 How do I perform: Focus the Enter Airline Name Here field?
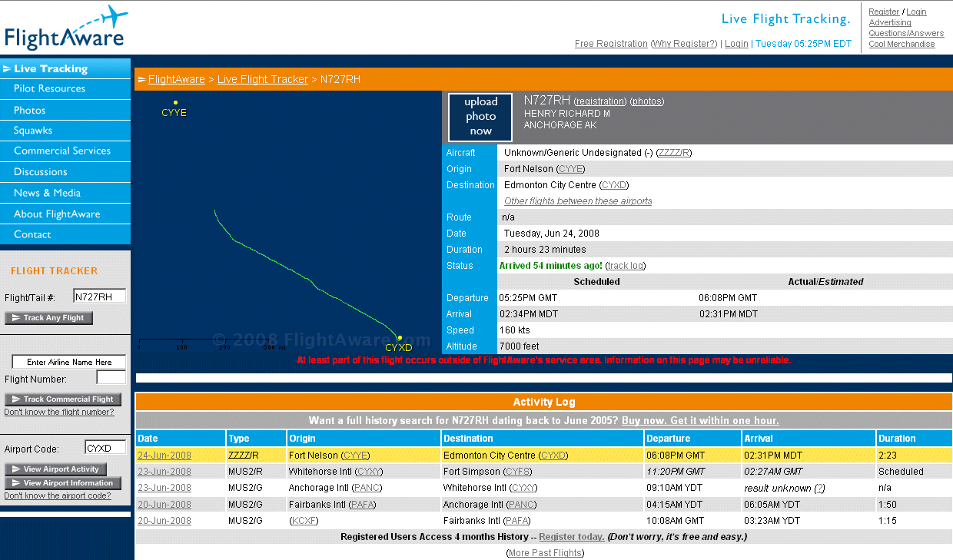pyautogui.click(x=69, y=362)
